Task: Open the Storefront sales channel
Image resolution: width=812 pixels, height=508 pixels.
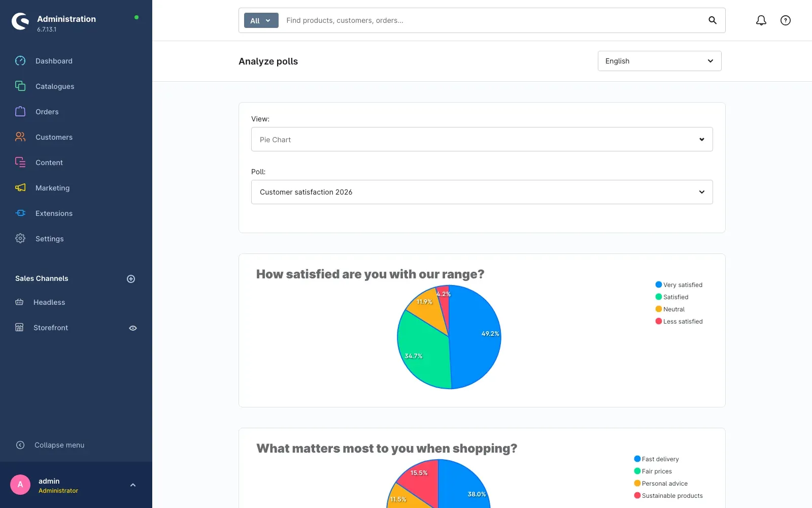Action: (51, 328)
